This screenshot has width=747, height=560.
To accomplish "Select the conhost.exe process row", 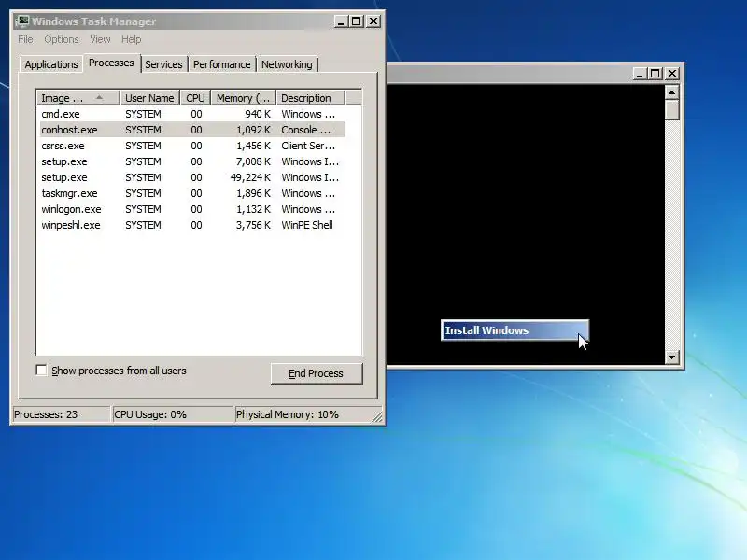I will pos(192,130).
